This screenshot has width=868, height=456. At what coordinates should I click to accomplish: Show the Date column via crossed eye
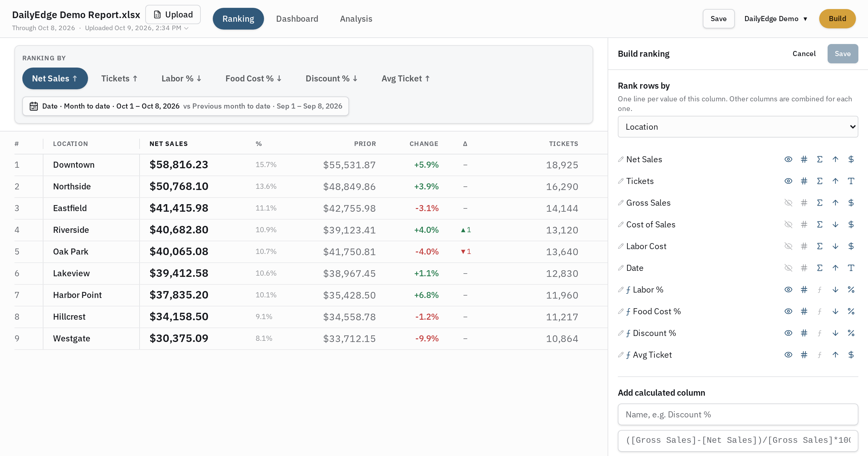788,268
